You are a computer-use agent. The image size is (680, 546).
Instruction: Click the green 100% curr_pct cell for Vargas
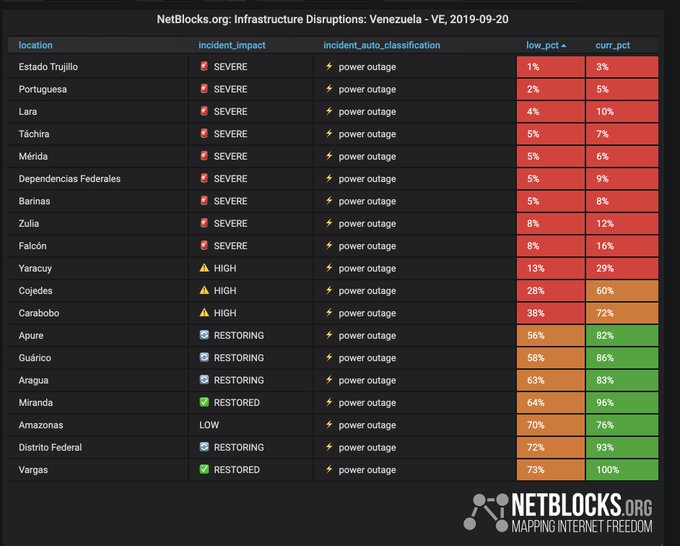[x=622, y=470]
